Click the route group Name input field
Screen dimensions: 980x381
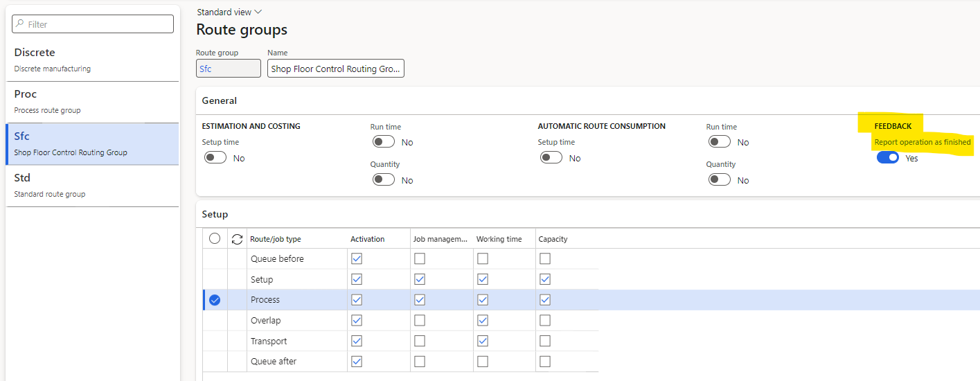click(335, 69)
